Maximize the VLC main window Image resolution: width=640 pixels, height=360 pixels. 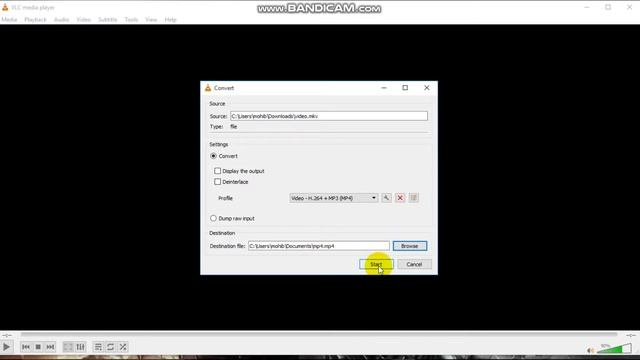pos(608,7)
